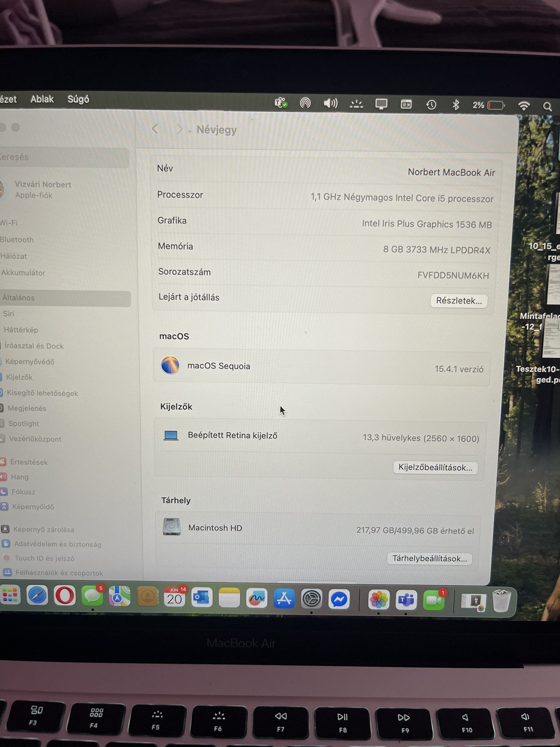Screen dimensions: 560x747
Task: Open FaceTime with 1 notification badge
Action: pos(434,600)
